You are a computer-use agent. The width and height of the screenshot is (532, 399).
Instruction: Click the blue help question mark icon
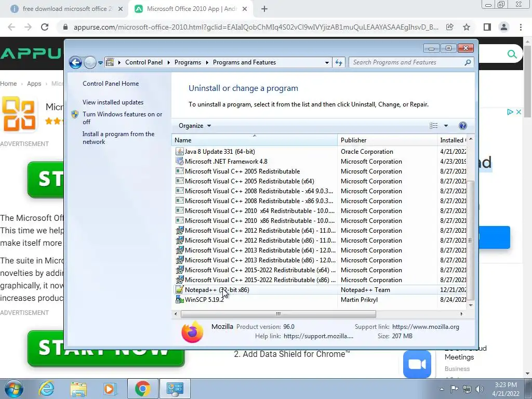pos(462,126)
